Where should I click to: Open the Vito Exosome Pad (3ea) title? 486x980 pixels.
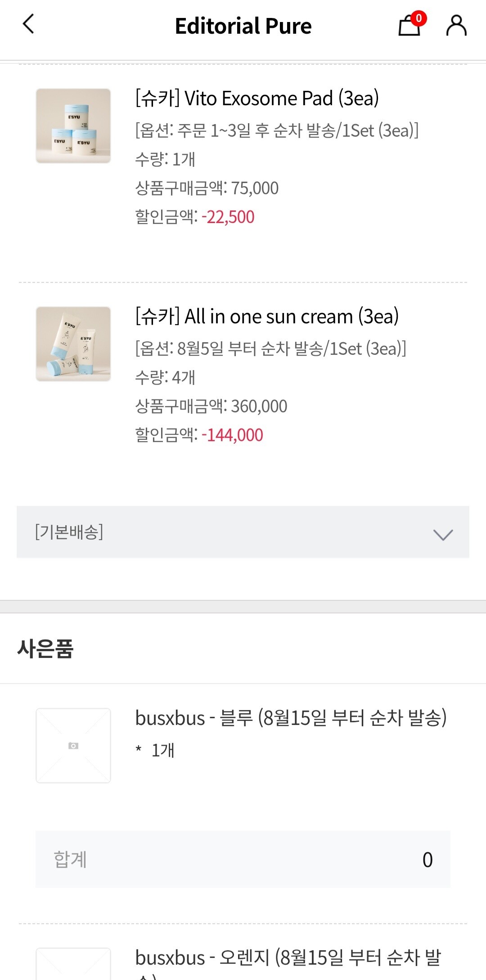(257, 98)
